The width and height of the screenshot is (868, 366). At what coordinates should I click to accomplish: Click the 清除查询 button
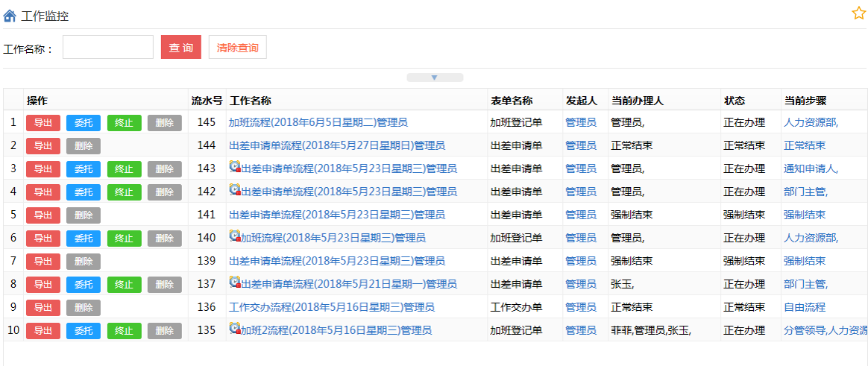pos(237,47)
